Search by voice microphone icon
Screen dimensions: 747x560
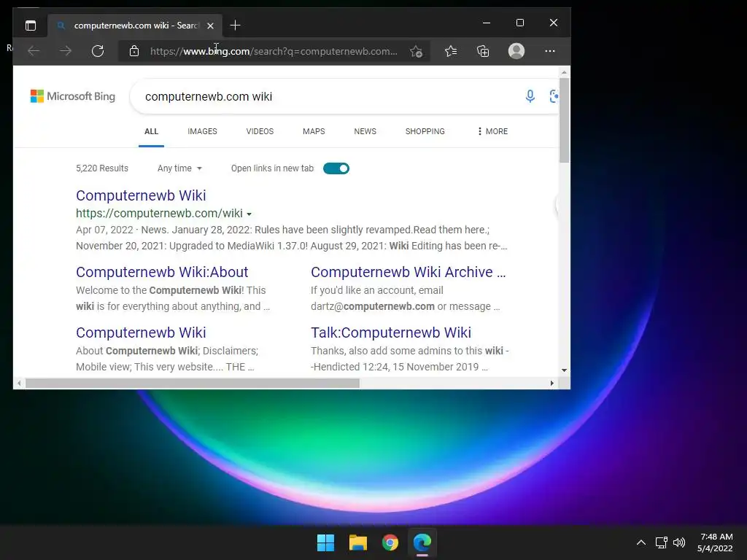click(x=530, y=96)
